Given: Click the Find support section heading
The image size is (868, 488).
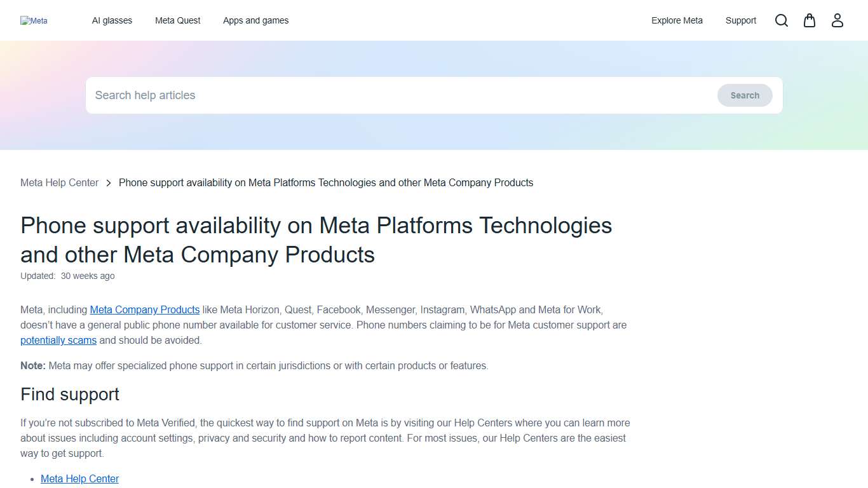Looking at the screenshot, I should click(69, 394).
